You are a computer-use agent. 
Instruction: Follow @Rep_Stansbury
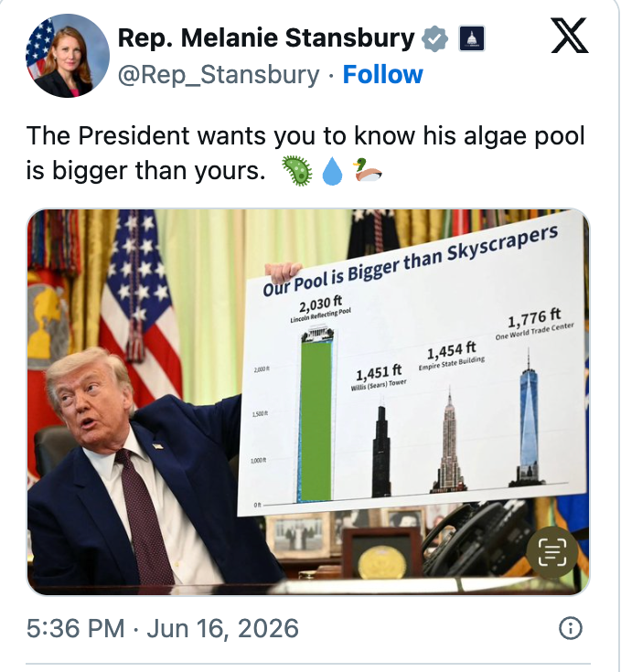382,75
